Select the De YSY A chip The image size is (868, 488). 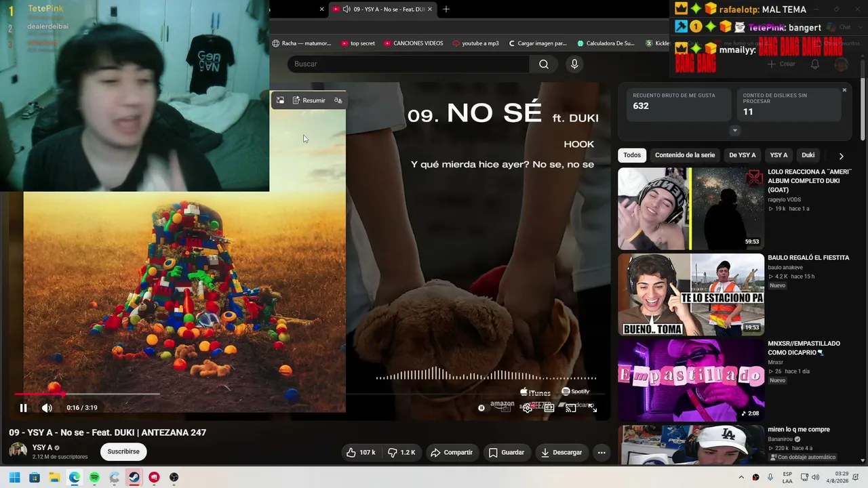(x=742, y=155)
